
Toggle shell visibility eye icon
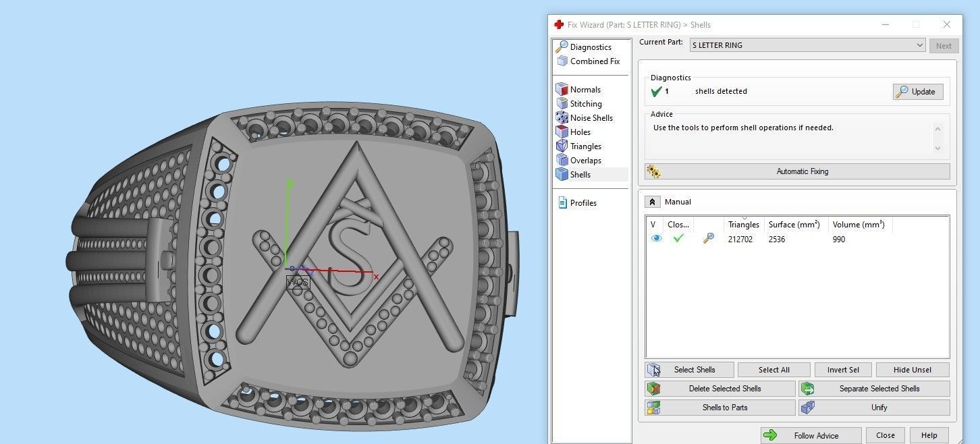657,238
